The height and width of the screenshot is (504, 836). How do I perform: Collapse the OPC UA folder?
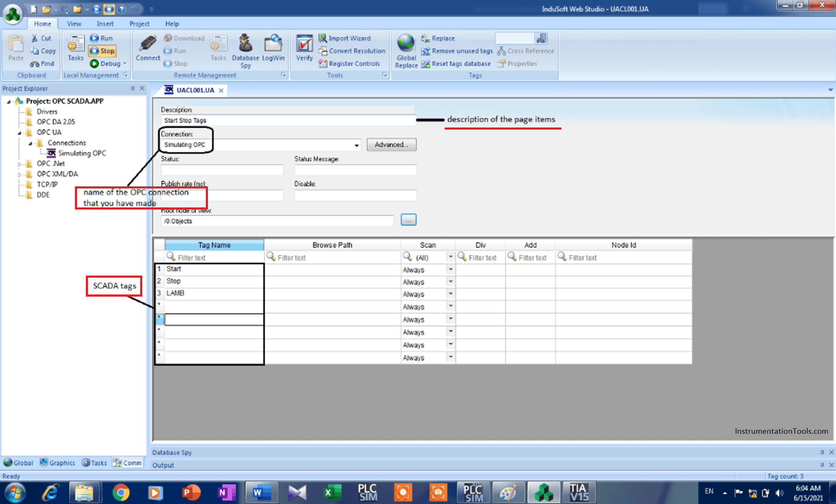click(x=19, y=133)
